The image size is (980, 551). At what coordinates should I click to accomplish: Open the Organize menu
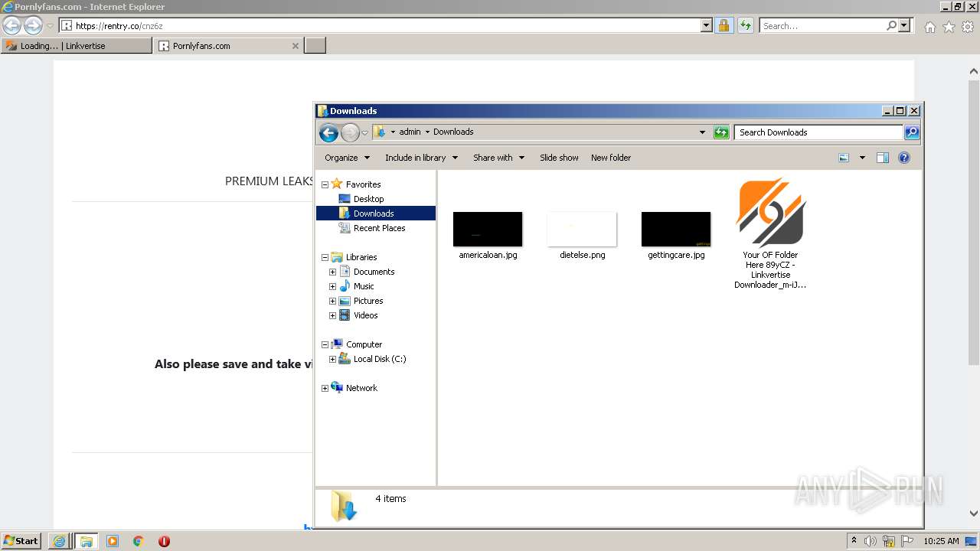coord(347,158)
